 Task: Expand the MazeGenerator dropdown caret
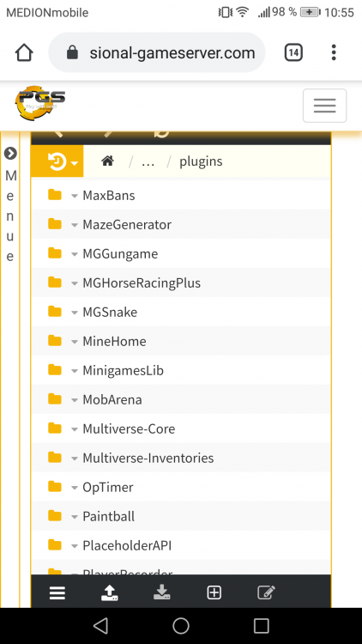coord(75,225)
